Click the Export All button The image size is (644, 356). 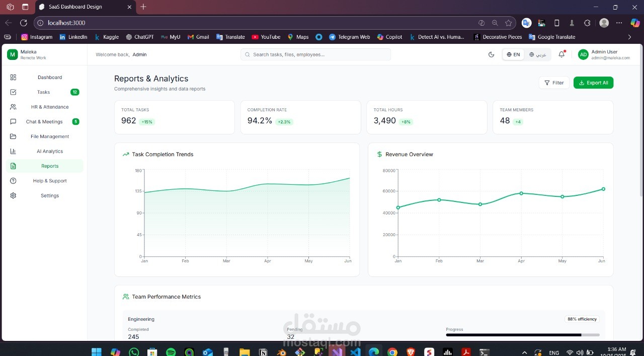(593, 83)
